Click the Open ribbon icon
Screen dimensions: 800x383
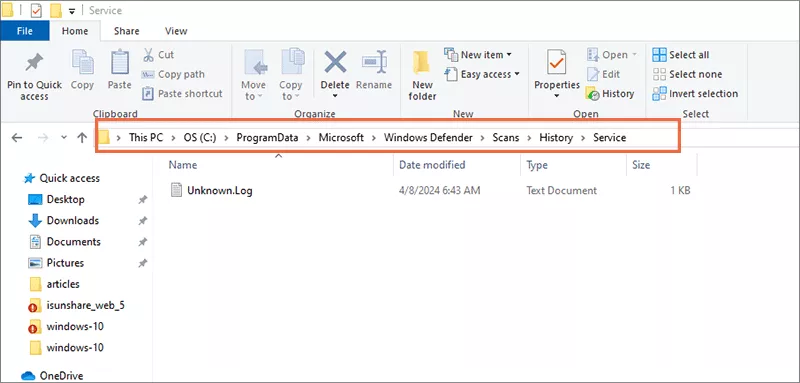click(593, 55)
